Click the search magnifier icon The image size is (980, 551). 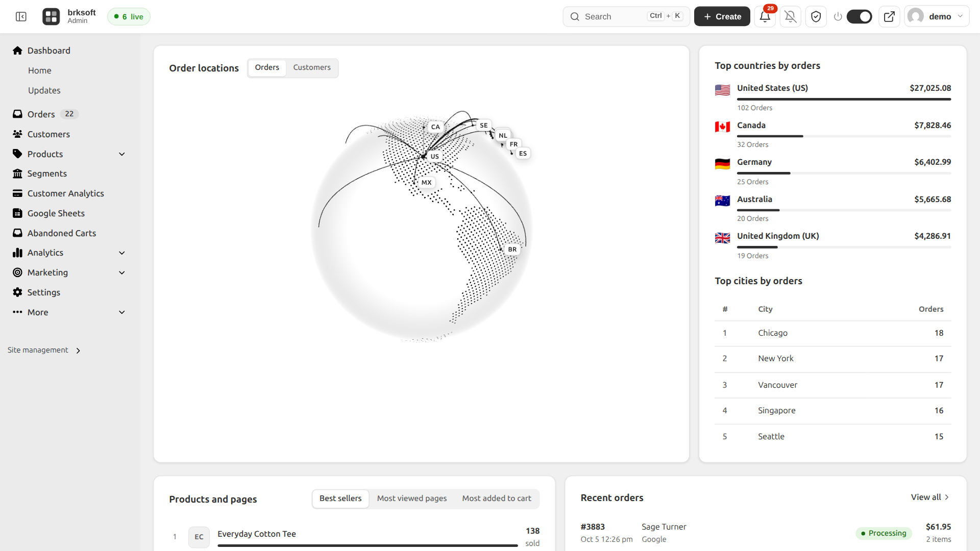click(575, 17)
